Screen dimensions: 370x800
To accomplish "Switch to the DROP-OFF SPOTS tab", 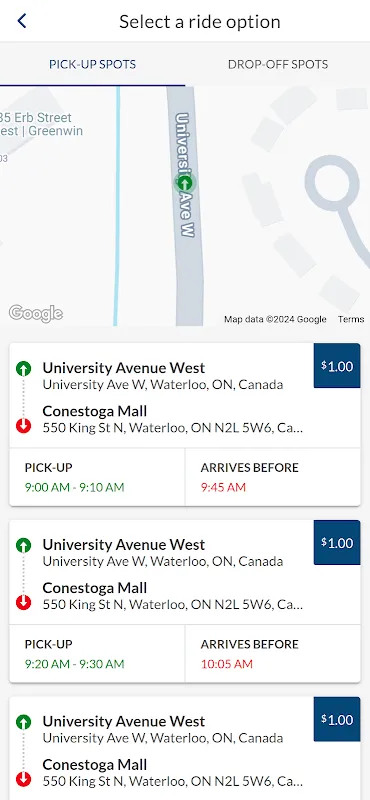I will (x=278, y=64).
